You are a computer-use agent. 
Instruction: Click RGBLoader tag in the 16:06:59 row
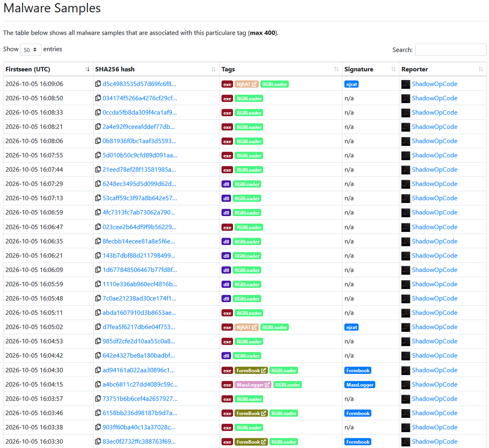click(x=247, y=213)
